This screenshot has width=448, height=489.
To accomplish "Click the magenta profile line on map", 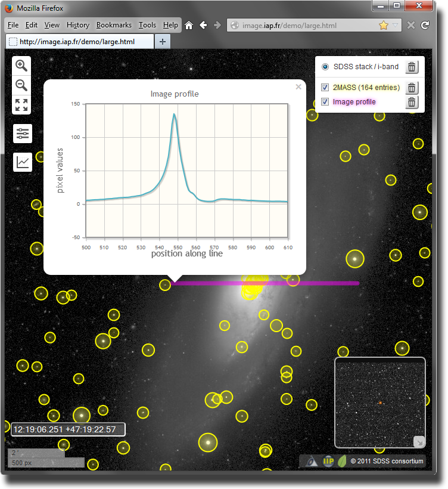I will tap(265, 283).
